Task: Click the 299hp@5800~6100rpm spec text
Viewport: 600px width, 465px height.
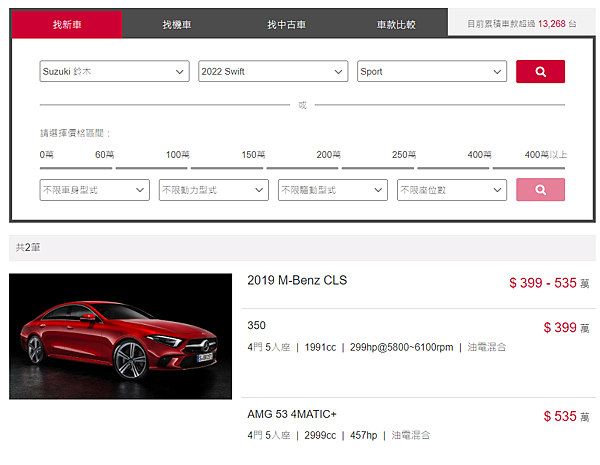Action: tap(401, 348)
